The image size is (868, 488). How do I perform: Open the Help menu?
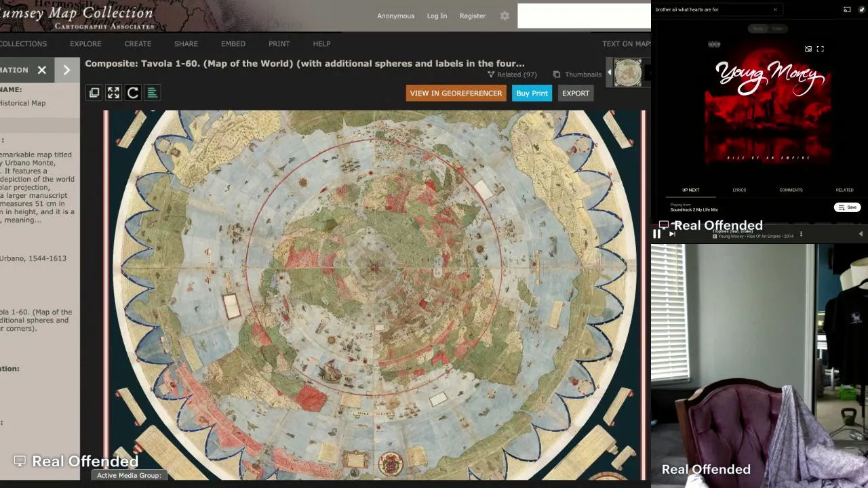[321, 44]
